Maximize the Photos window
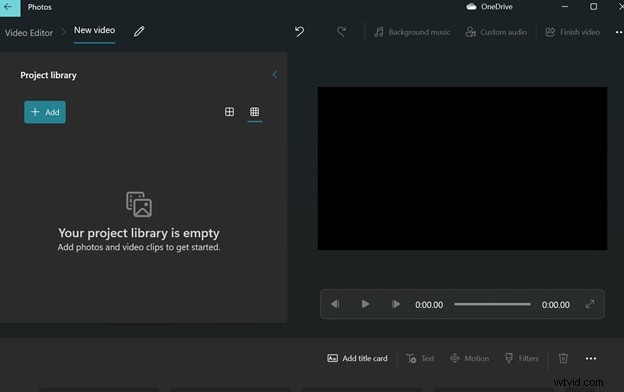Image resolution: width=624 pixels, height=392 pixels. (593, 7)
